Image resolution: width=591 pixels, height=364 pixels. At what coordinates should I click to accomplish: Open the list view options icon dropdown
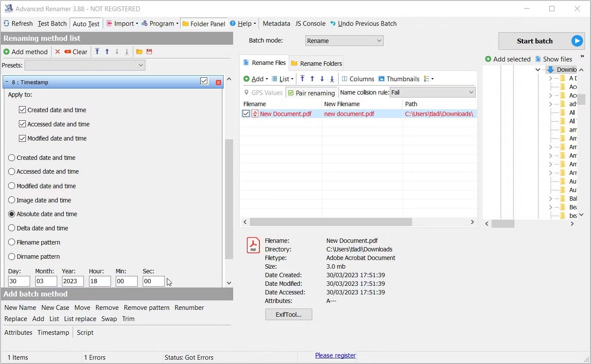429,79
